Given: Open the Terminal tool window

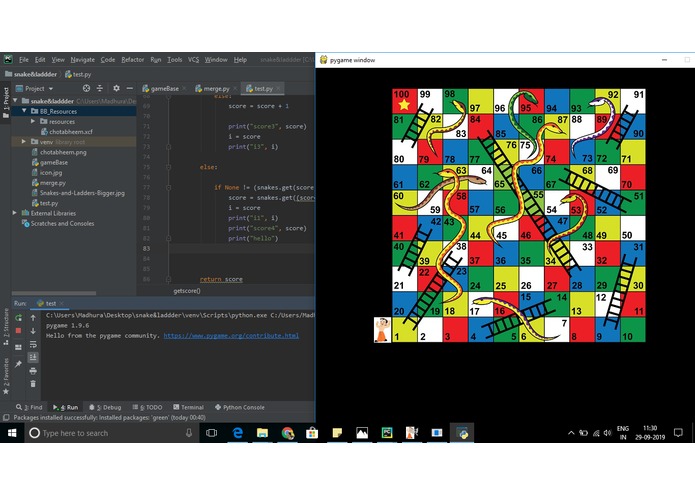Looking at the screenshot, I should [188, 407].
